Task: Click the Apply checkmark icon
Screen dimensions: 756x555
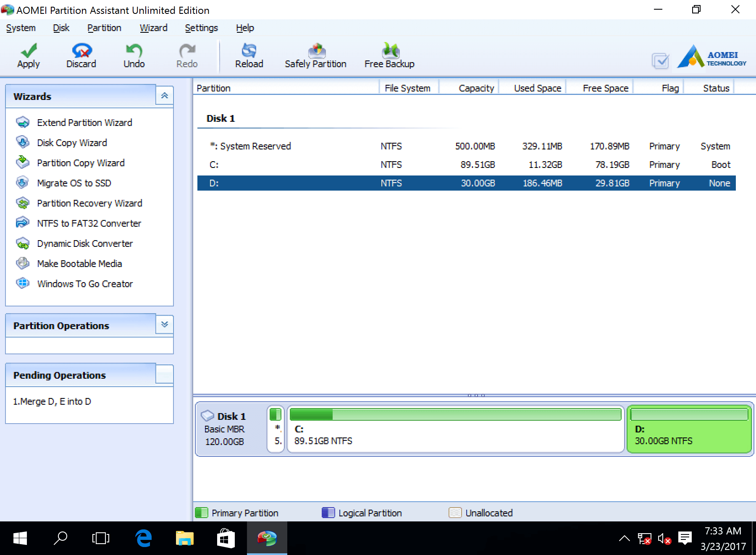Action: pyautogui.click(x=29, y=50)
